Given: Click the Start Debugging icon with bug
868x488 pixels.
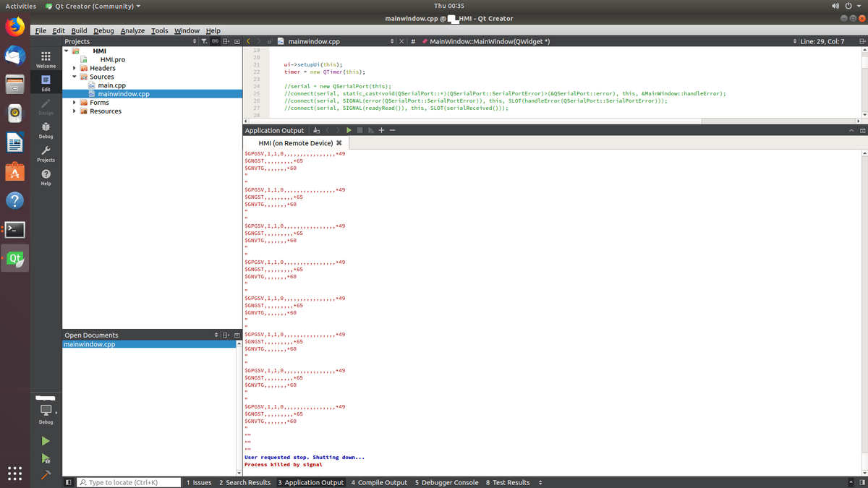Looking at the screenshot, I should (46, 458).
